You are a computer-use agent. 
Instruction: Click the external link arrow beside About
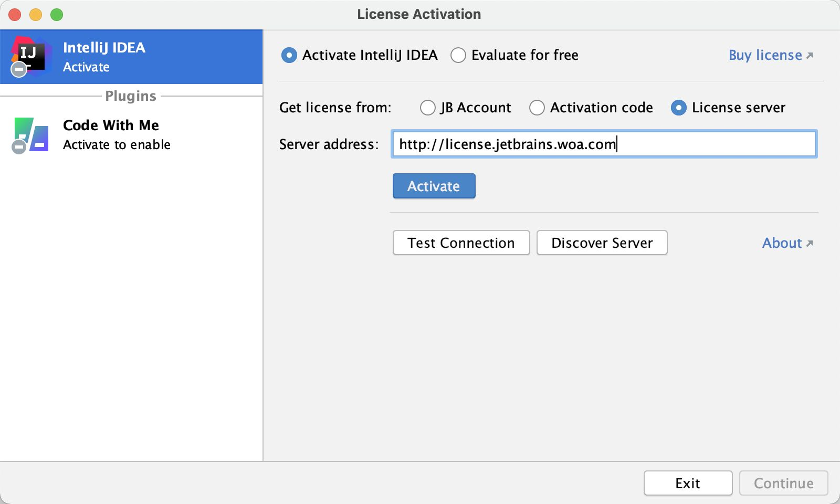point(809,243)
